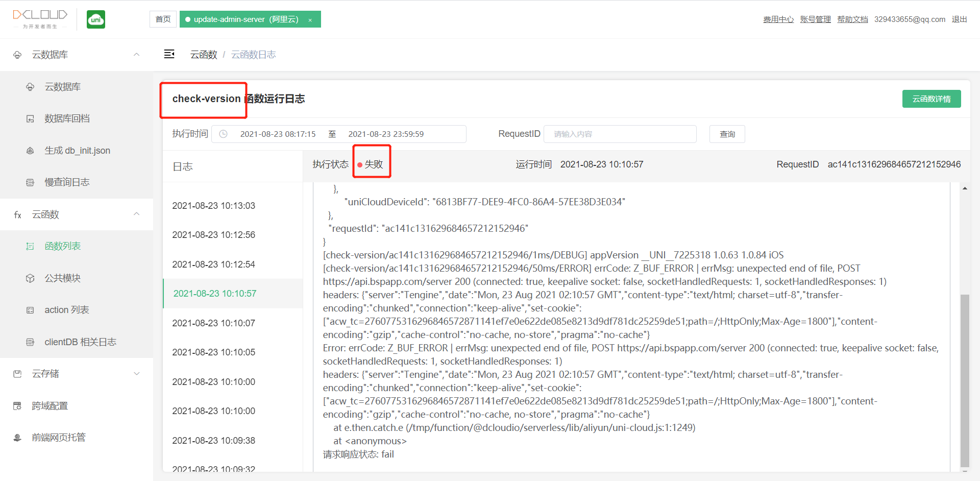Collapse the 云函数 section
This screenshot has width=980, height=481.
[136, 214]
